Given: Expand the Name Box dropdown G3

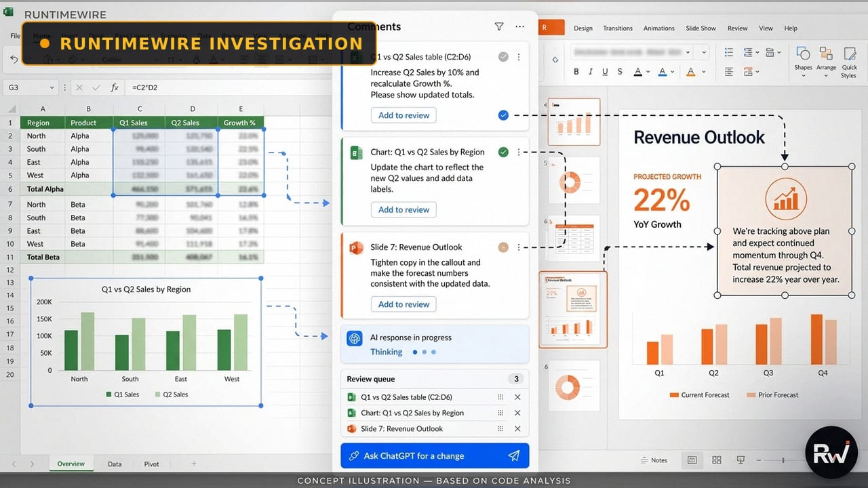Looking at the screenshot, I should pyautogui.click(x=52, y=87).
